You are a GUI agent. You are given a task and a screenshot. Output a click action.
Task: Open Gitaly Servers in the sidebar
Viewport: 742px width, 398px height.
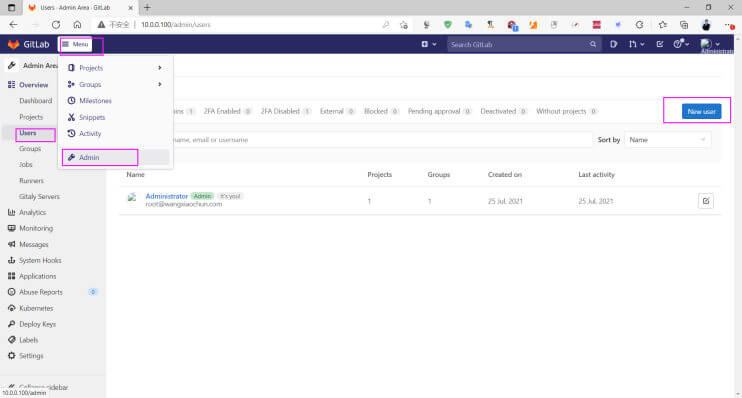[x=39, y=196]
